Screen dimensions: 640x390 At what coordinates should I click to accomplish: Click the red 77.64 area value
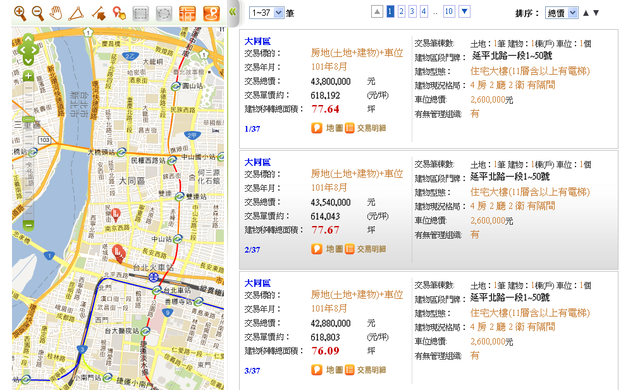coord(325,109)
